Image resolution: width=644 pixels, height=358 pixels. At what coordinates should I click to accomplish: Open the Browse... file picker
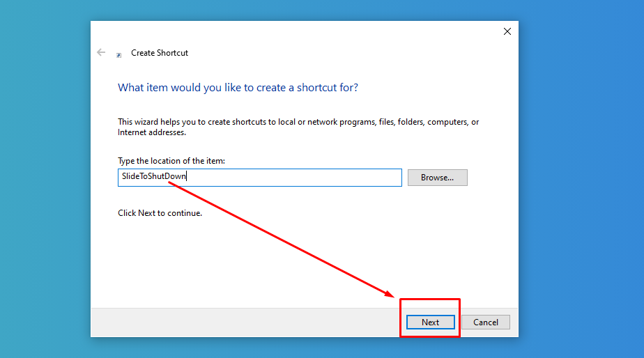438,178
